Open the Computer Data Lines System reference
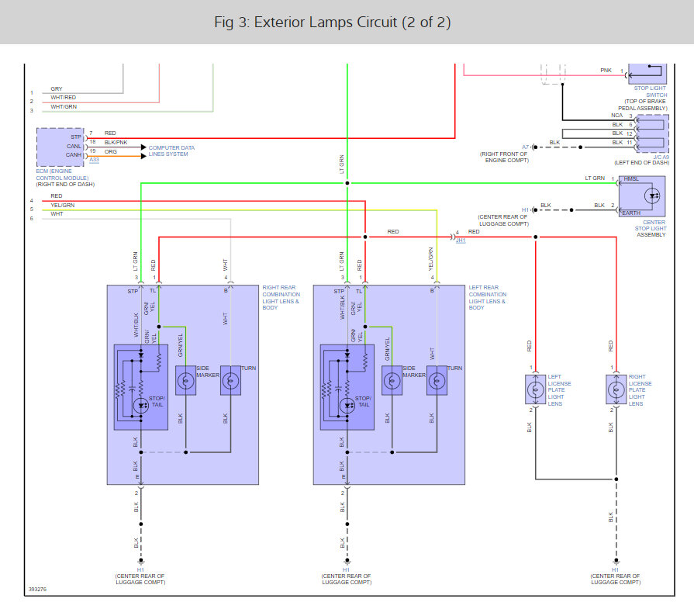This screenshot has height=616, width=694. coord(171,151)
